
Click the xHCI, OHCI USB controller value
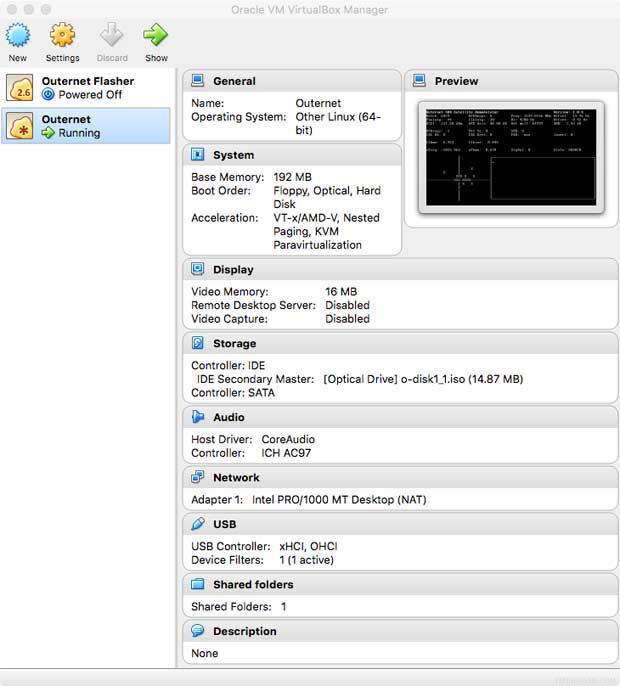pos(308,547)
